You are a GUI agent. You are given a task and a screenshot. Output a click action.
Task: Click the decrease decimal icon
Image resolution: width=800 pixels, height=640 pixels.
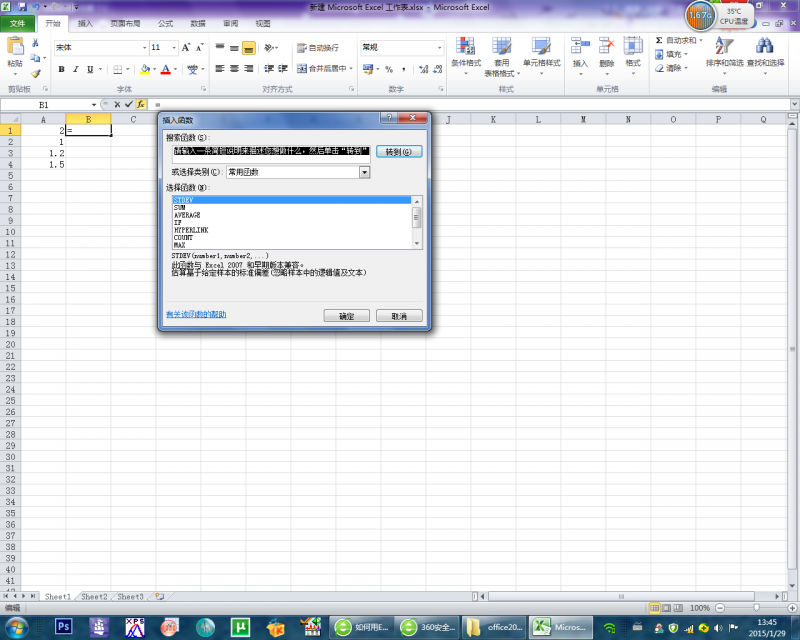[437, 69]
